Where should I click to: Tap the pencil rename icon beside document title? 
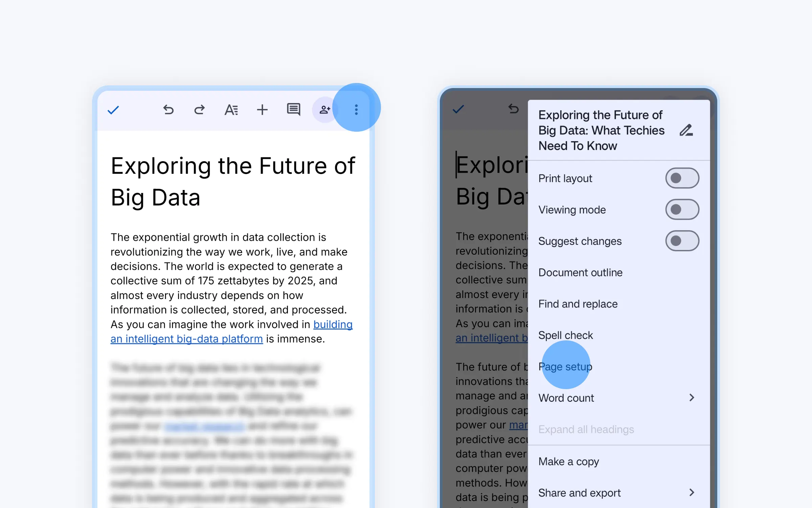(686, 130)
